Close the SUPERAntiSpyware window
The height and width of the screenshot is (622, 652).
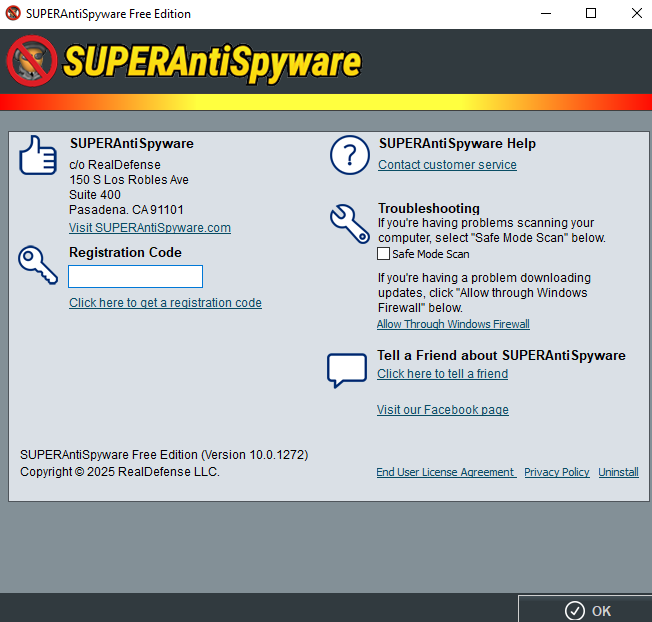[636, 13]
